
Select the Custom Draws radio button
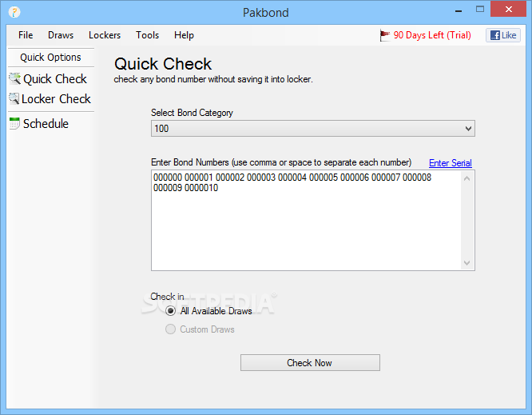(170, 329)
